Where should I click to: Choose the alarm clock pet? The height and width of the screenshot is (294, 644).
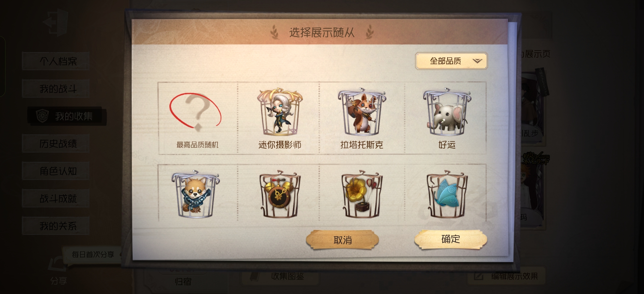point(280,194)
